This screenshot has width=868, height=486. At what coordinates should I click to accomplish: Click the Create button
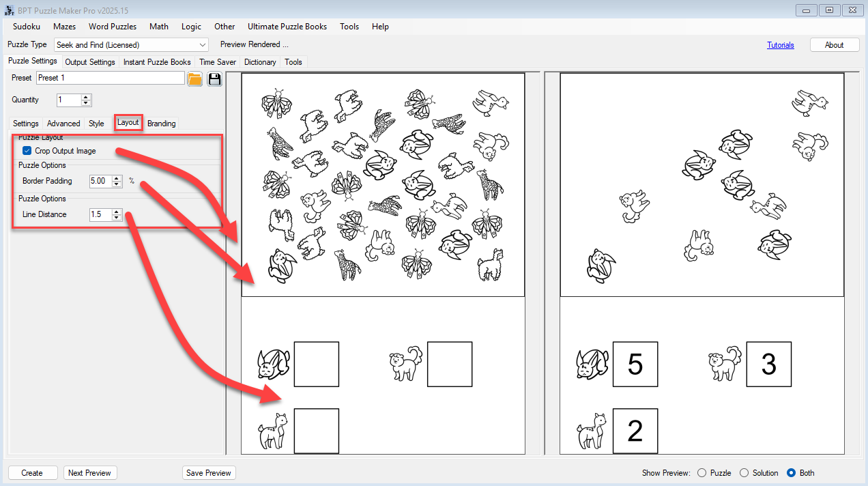[32, 473]
